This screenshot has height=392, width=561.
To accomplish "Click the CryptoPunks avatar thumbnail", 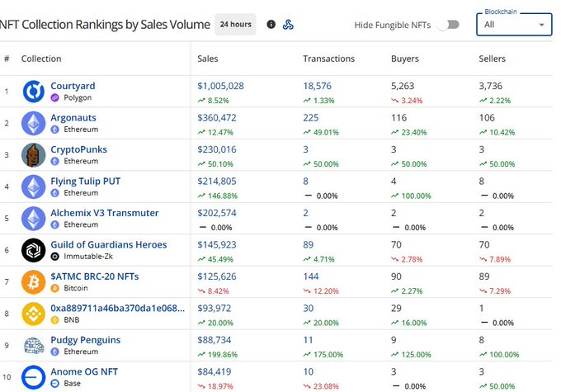I will point(33,155).
